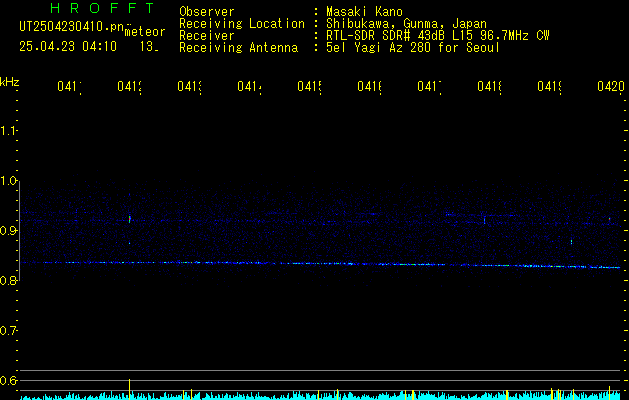Image resolution: width=629 pixels, height=400 pixels.
Task: Click the tallest yellow spike in power graph
Action: point(129,389)
